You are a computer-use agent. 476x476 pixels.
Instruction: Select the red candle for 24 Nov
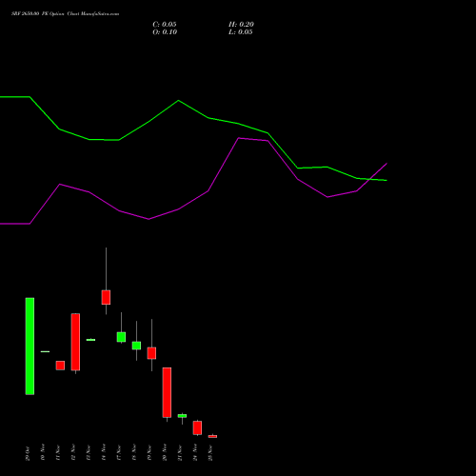[x=197, y=427]
